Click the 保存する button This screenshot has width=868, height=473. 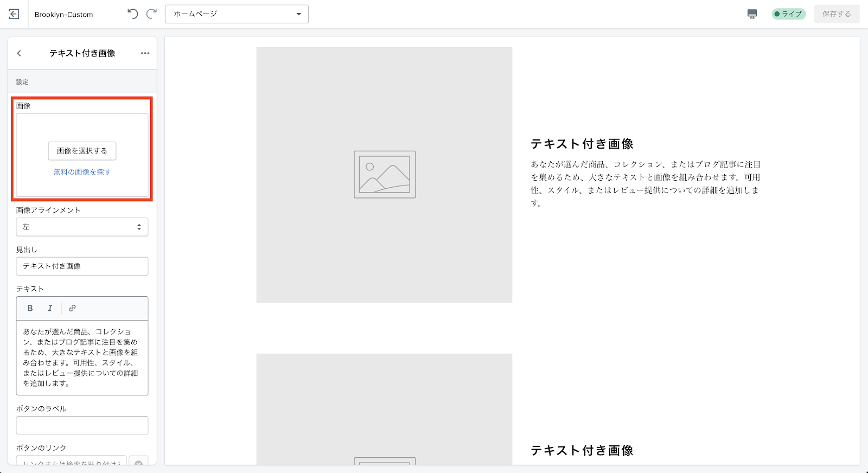836,14
